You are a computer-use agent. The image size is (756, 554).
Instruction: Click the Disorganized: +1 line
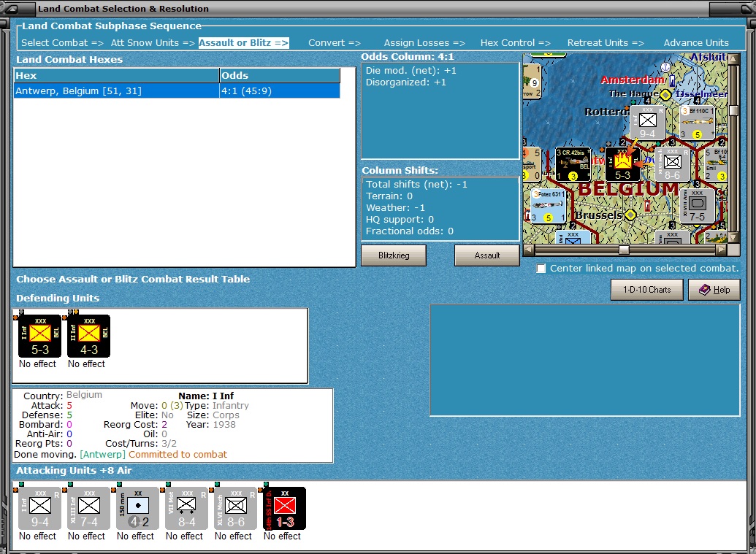(406, 82)
